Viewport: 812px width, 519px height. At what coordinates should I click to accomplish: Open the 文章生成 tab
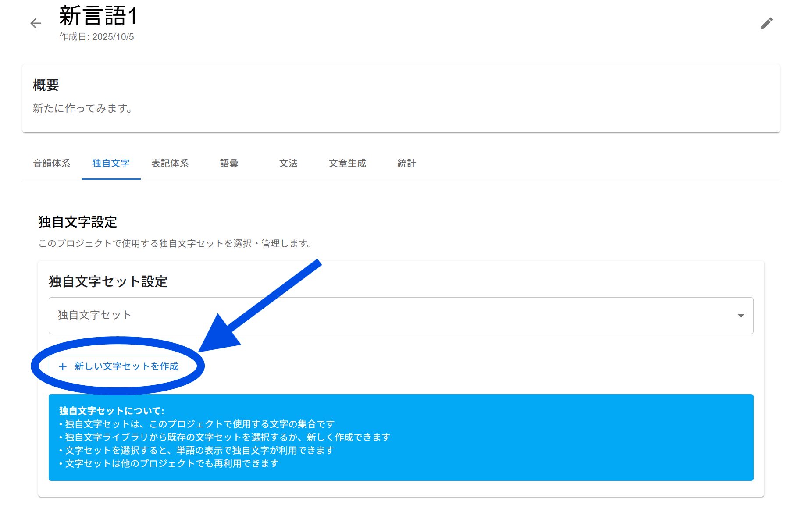pyautogui.click(x=348, y=164)
